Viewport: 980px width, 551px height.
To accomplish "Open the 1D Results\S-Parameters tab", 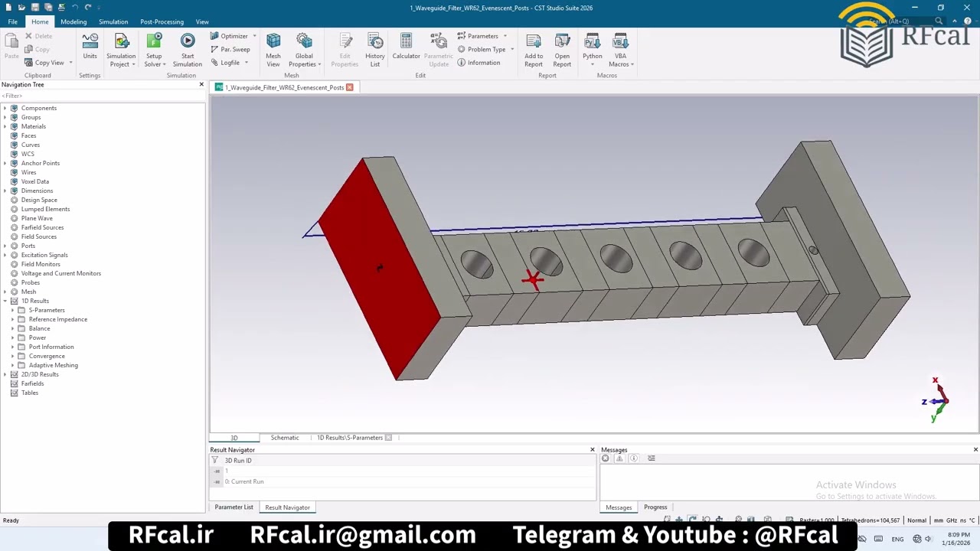I will coord(350,438).
